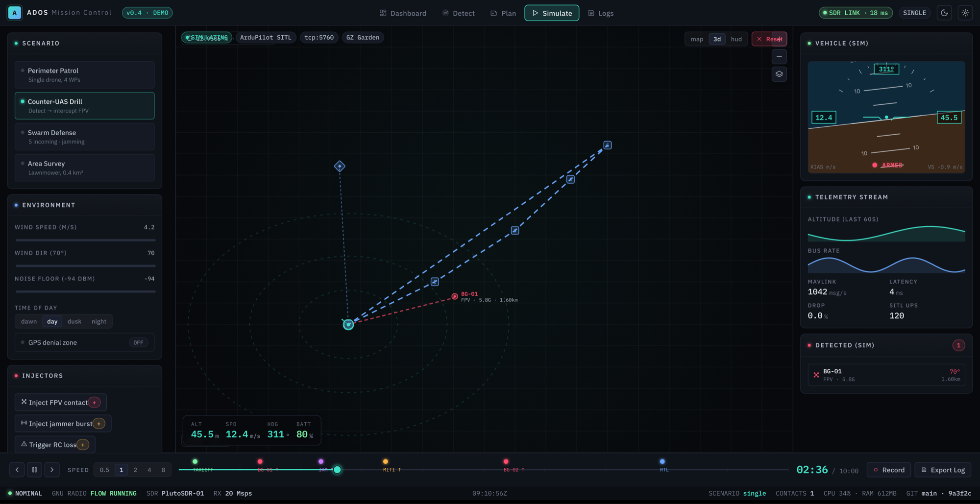Step back with the previous arrow button
980x504 pixels.
pos(17,470)
